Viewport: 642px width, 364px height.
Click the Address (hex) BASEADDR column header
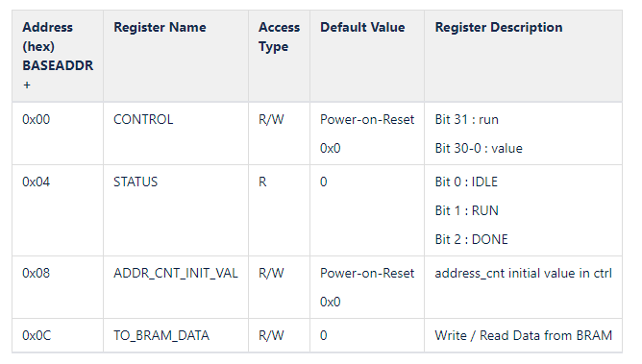click(58, 56)
